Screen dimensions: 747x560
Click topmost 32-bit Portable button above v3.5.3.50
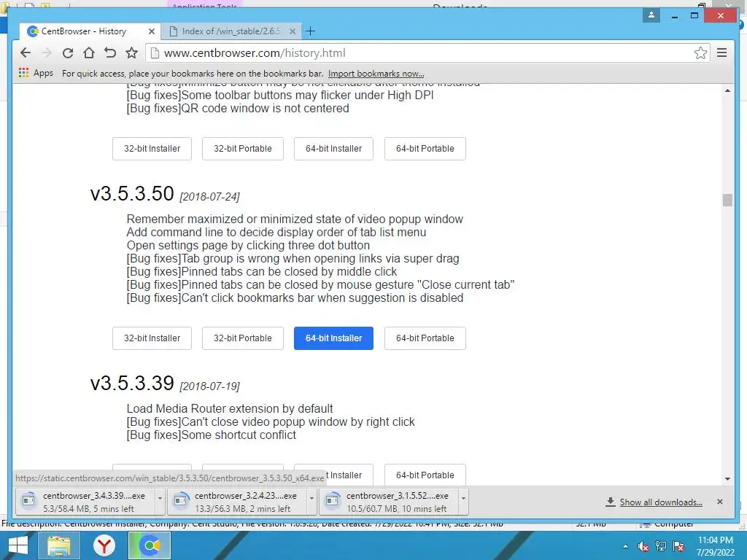(x=242, y=149)
